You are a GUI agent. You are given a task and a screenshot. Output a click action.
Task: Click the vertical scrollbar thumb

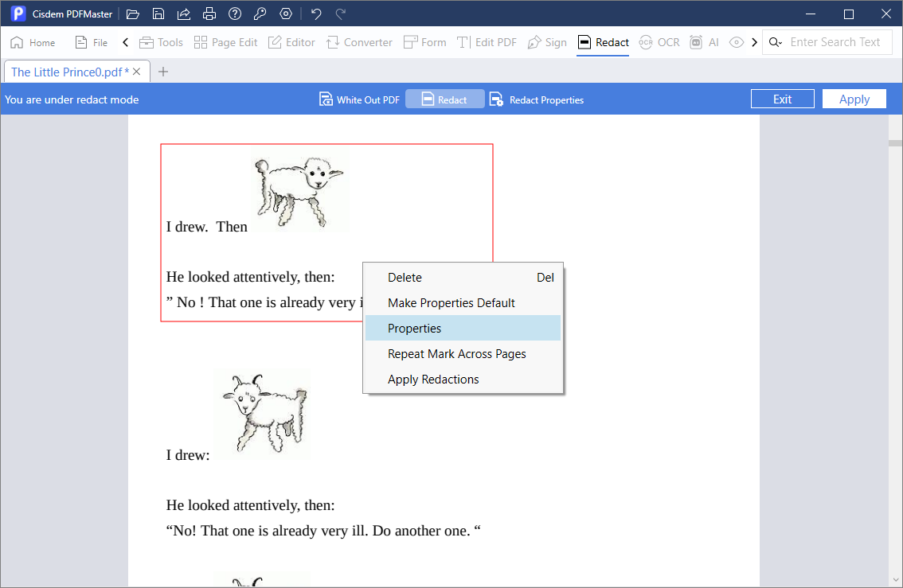(x=895, y=142)
